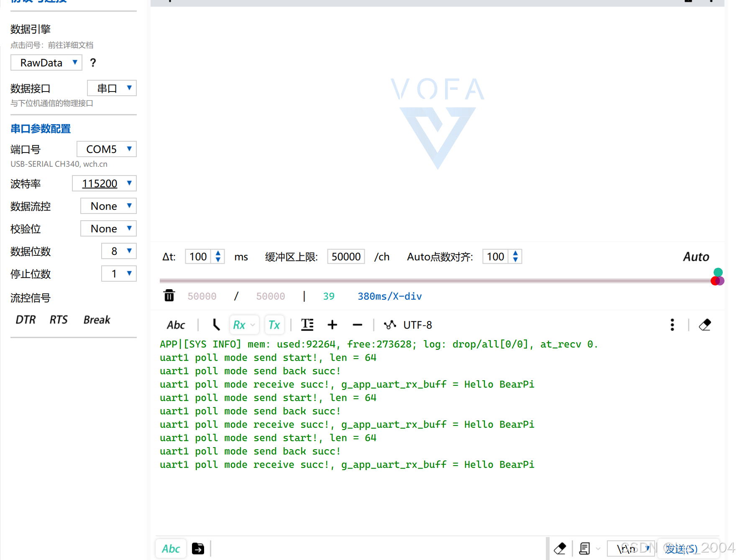Open the three-dot more options menu
Image resolution: width=737 pixels, height=560 pixels.
(x=672, y=325)
